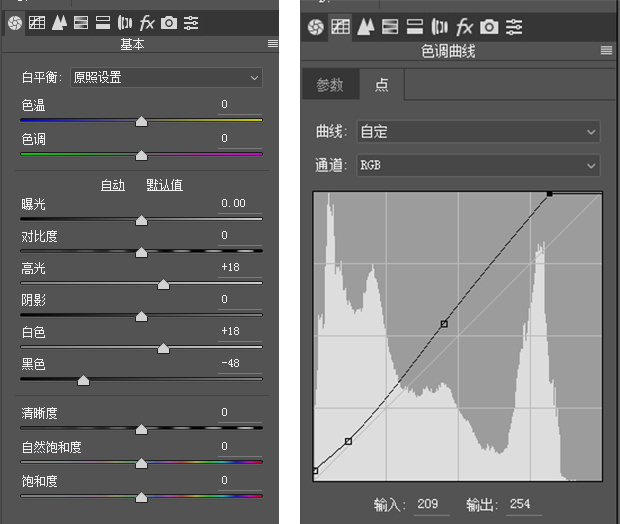Click the 黑色 slider handle
This screenshot has width=620, height=524.
click(x=83, y=380)
